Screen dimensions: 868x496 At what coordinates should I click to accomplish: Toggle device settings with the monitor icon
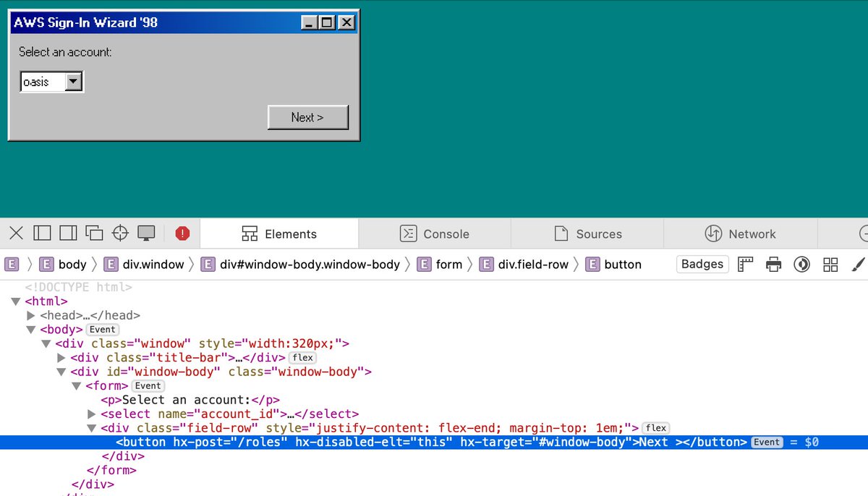[146, 233]
